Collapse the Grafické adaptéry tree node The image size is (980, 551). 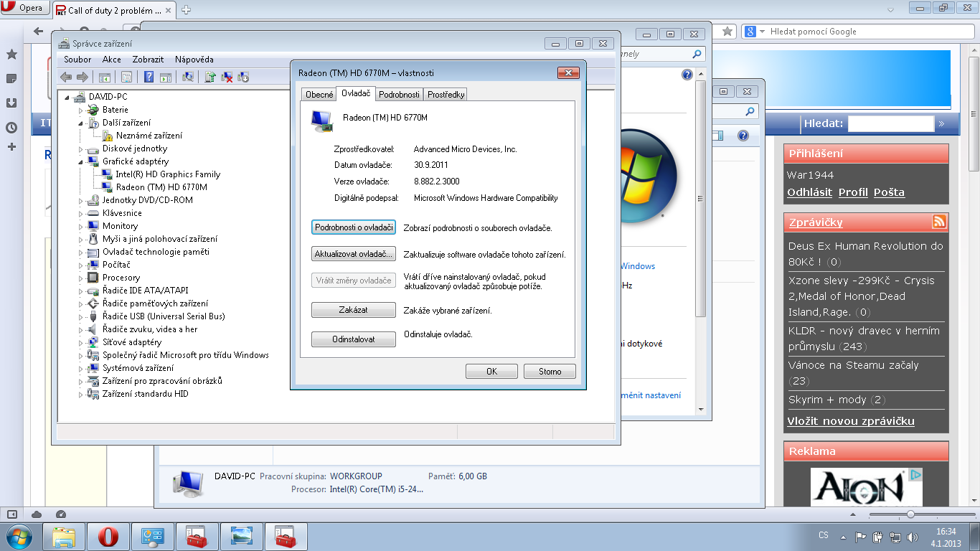click(x=81, y=162)
